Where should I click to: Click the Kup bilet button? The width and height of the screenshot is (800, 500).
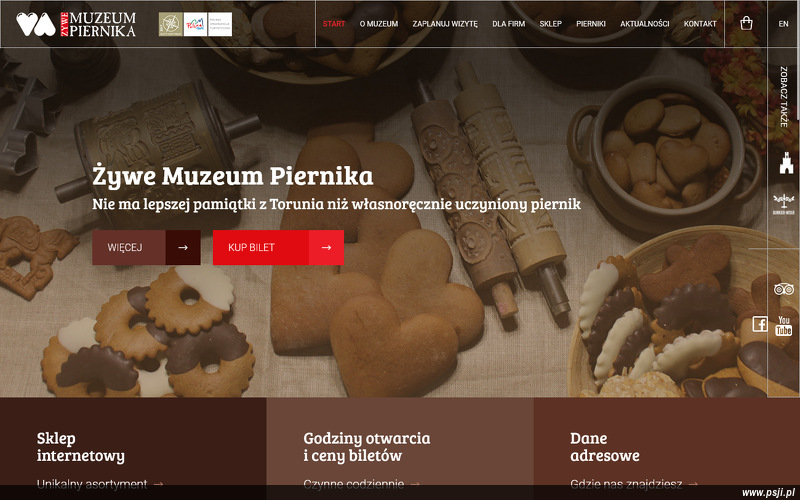(x=278, y=247)
